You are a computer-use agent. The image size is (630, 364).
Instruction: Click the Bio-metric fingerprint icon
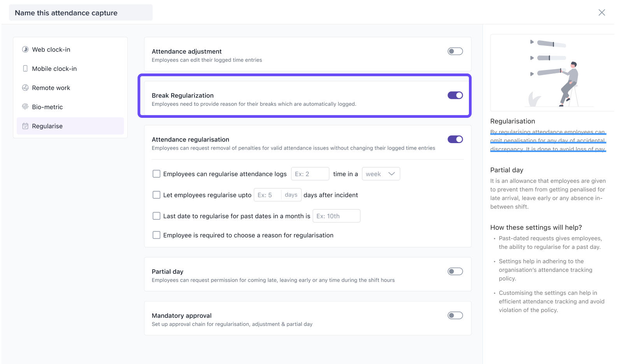pos(25,107)
